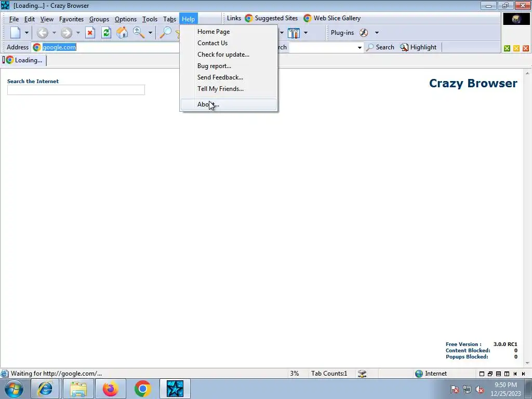Open Windows Start button

point(14,389)
